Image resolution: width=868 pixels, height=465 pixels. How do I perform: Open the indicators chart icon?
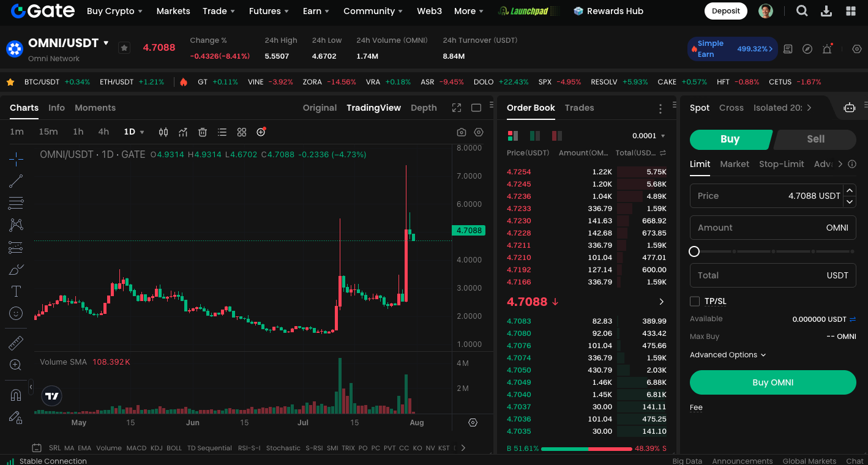[183, 132]
